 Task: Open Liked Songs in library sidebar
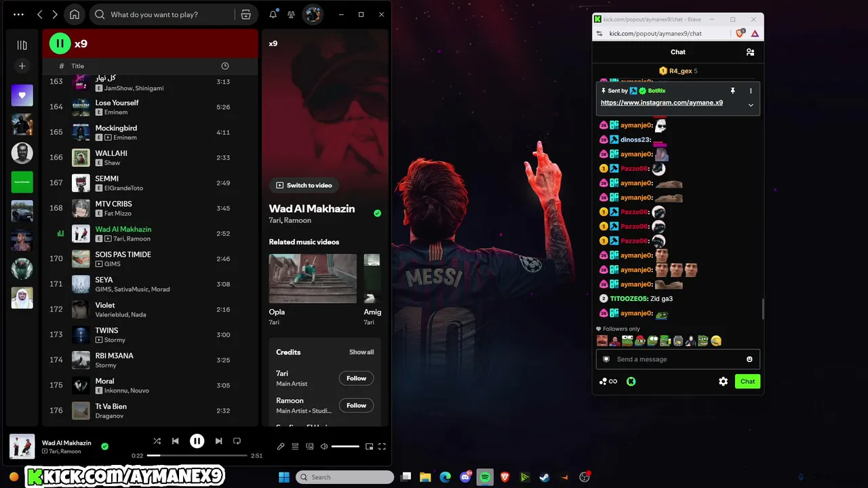pos(22,96)
